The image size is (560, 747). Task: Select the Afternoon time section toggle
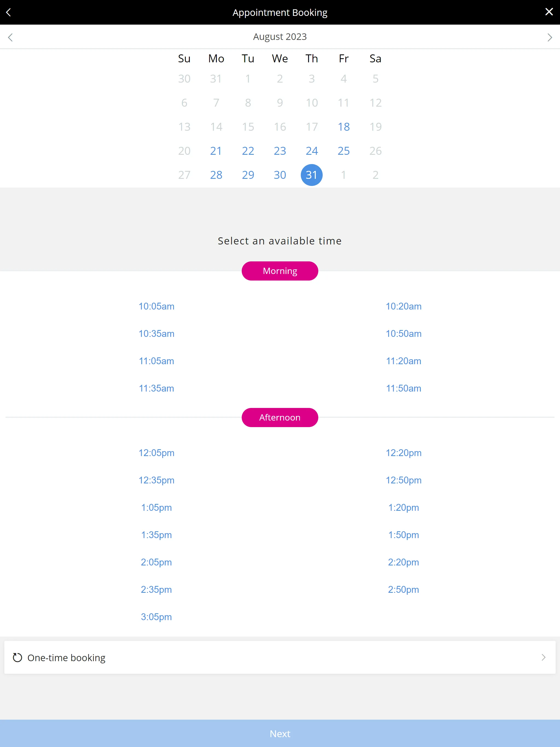(x=279, y=418)
